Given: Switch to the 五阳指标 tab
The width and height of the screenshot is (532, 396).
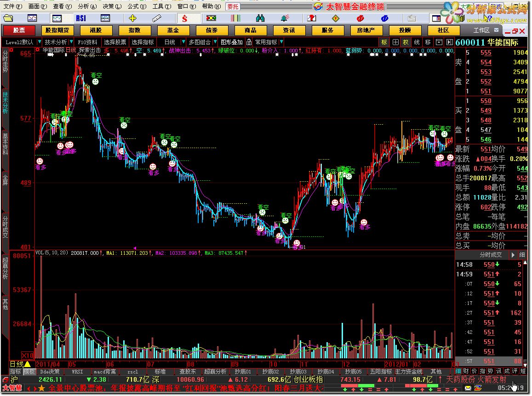Looking at the screenshot, I should (x=381, y=372).
